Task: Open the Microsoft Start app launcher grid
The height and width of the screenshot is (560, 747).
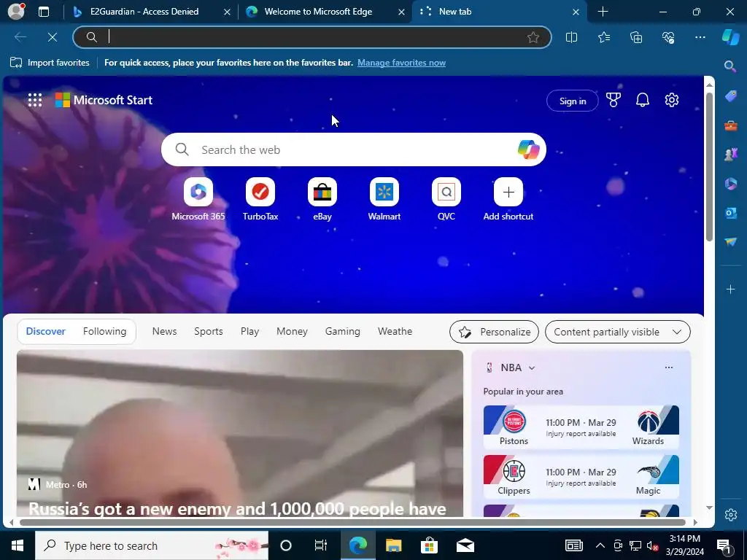Action: coord(35,100)
